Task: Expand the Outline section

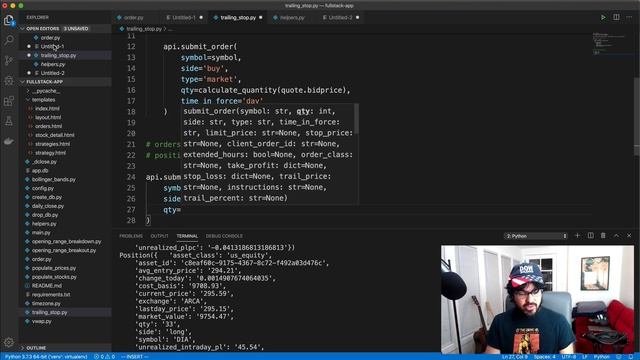Action: [65, 348]
